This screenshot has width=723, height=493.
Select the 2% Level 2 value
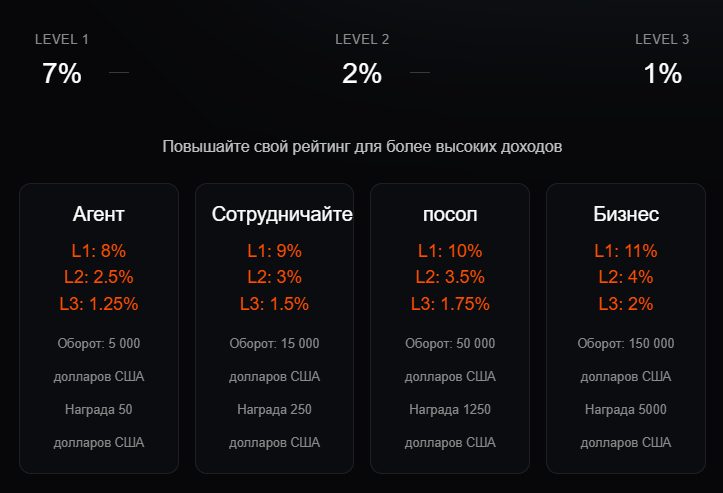tap(362, 73)
